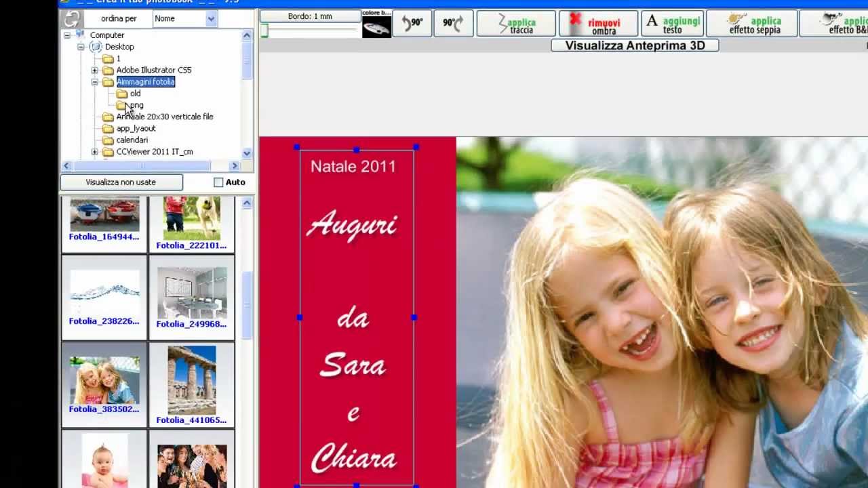Viewport: 868px width, 488px height.
Task: Click the Chiara text in the red panel
Action: [x=353, y=457]
